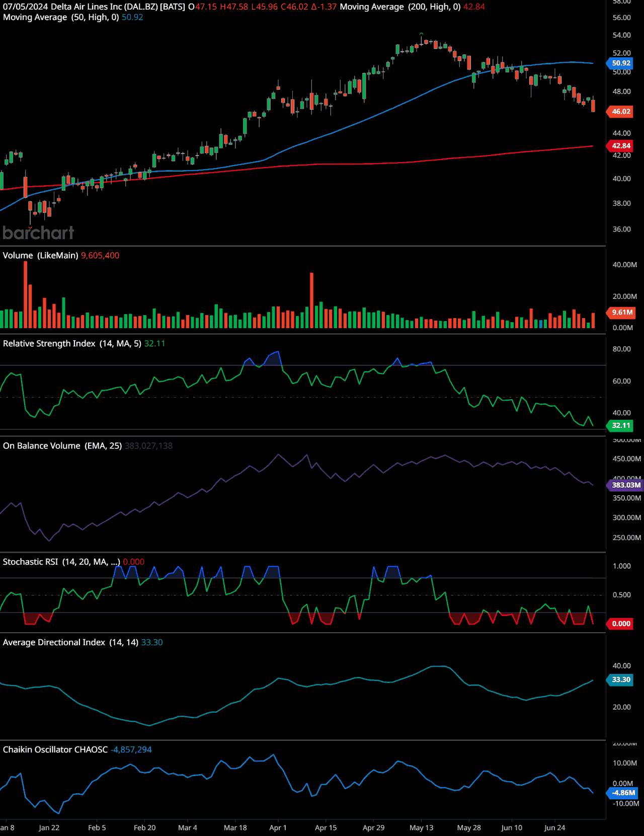Click the Jun 10 date axis label
This screenshot has width=644, height=836.
(x=512, y=828)
